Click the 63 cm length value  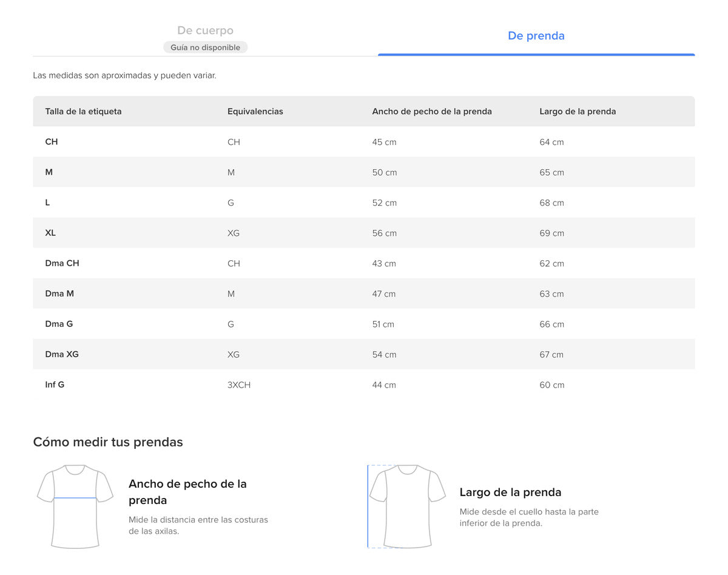(x=551, y=294)
